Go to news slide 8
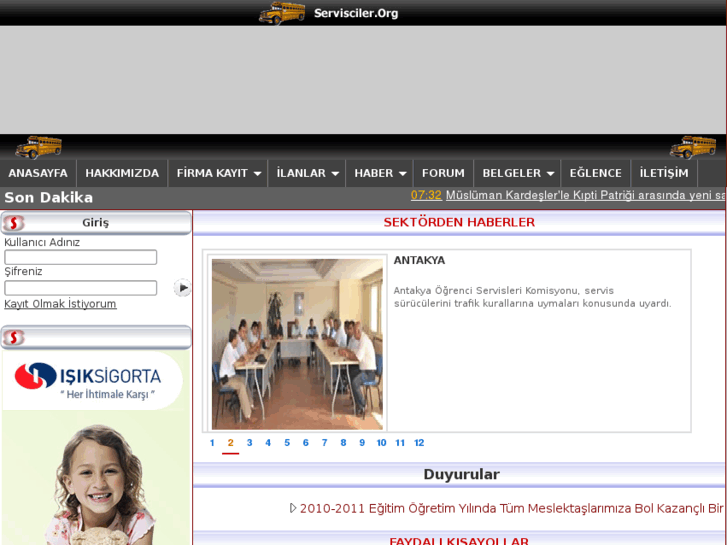The width and height of the screenshot is (727, 545). pyautogui.click(x=343, y=442)
